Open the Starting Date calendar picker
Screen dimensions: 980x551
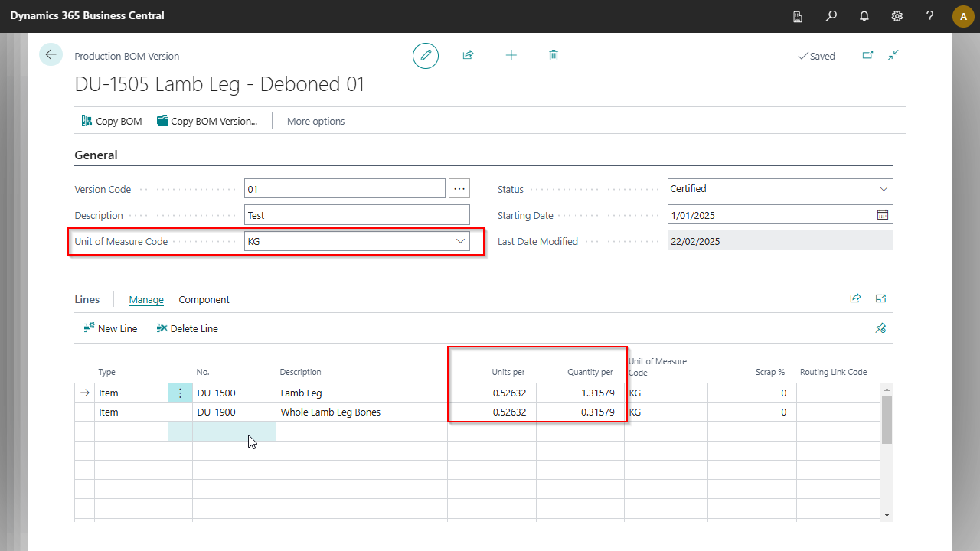coord(883,215)
